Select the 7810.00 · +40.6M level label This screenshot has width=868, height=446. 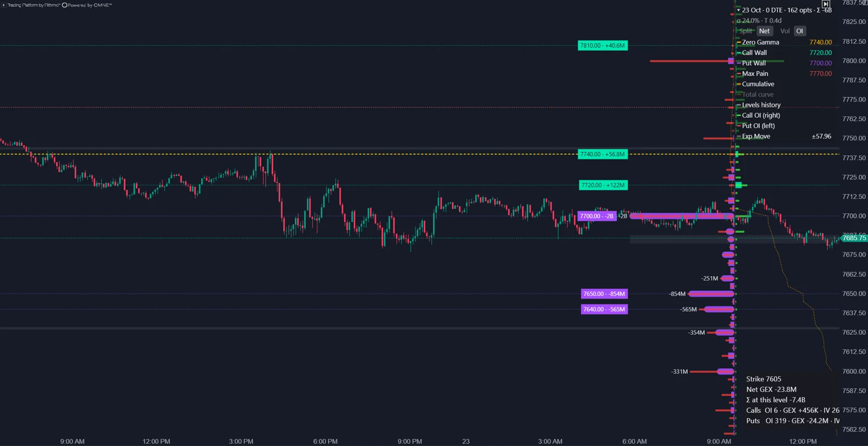603,46
